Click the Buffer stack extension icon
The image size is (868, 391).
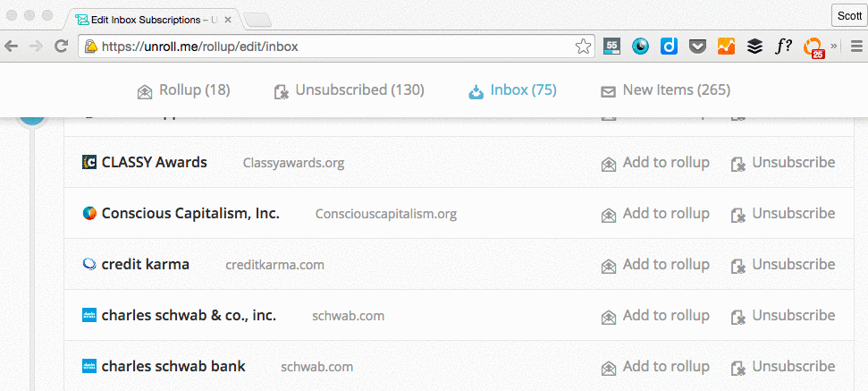(754, 47)
